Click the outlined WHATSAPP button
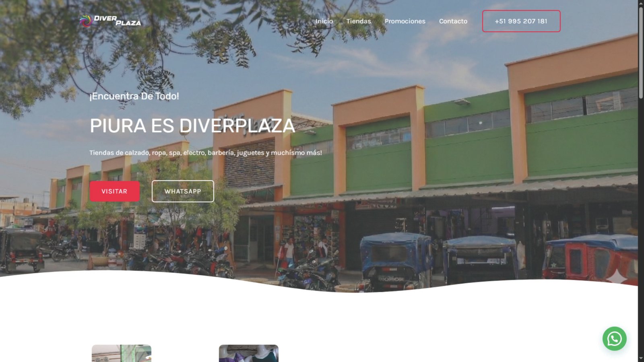 pos(183,191)
